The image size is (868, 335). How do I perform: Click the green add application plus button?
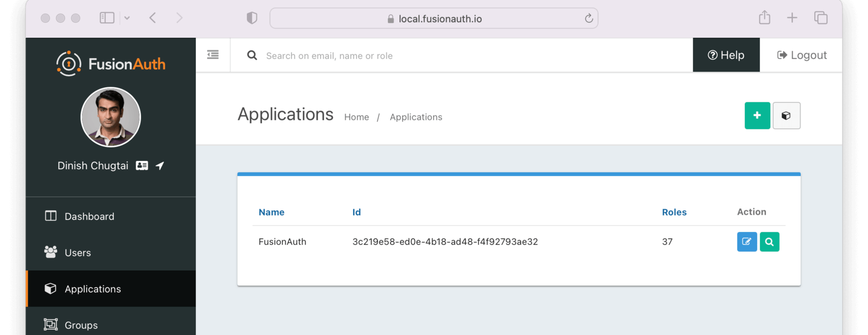point(757,115)
